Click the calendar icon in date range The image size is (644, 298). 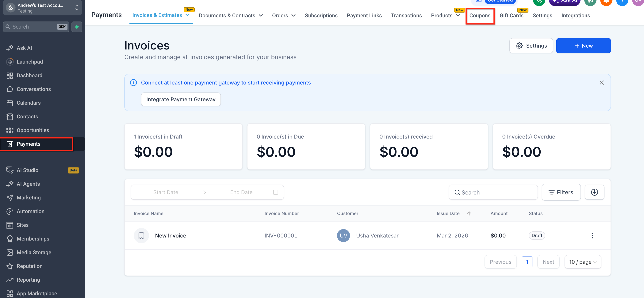coord(275,192)
